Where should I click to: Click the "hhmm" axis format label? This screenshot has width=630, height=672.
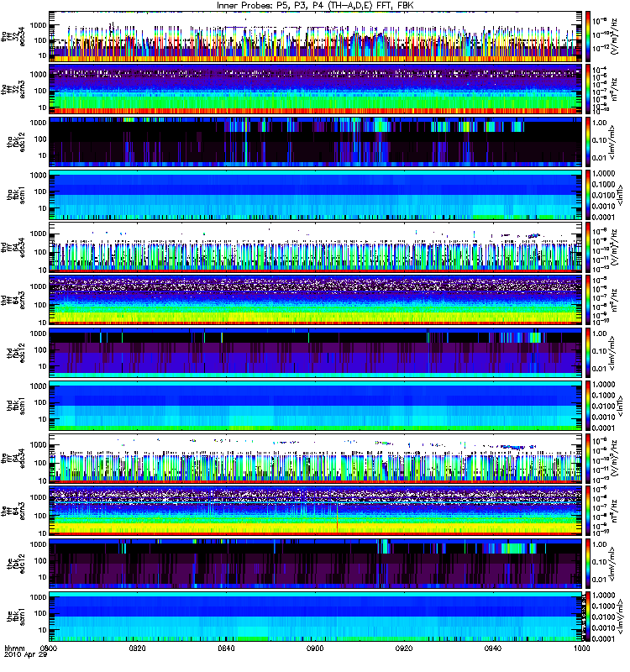coord(14,648)
